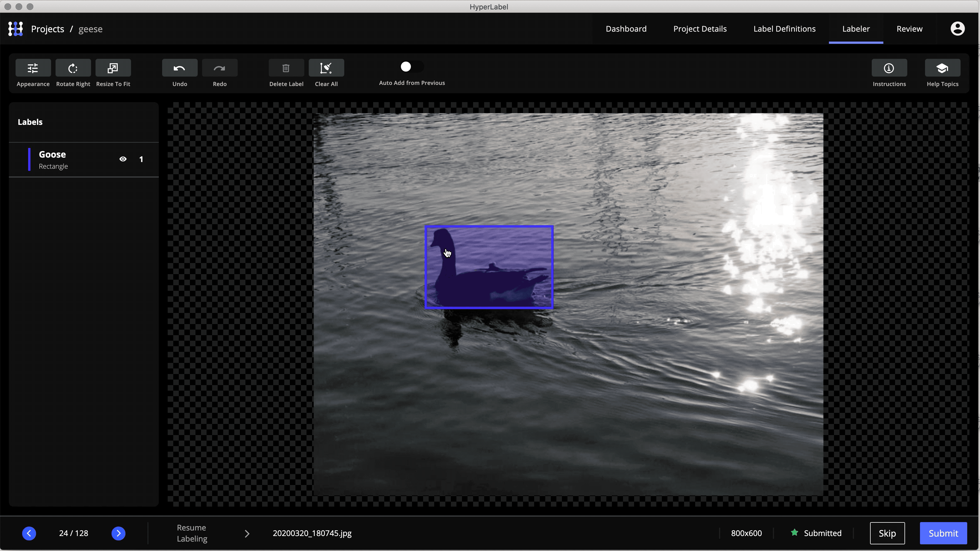Click the HyperLabel logo icon
The image size is (980, 551).
16,29
